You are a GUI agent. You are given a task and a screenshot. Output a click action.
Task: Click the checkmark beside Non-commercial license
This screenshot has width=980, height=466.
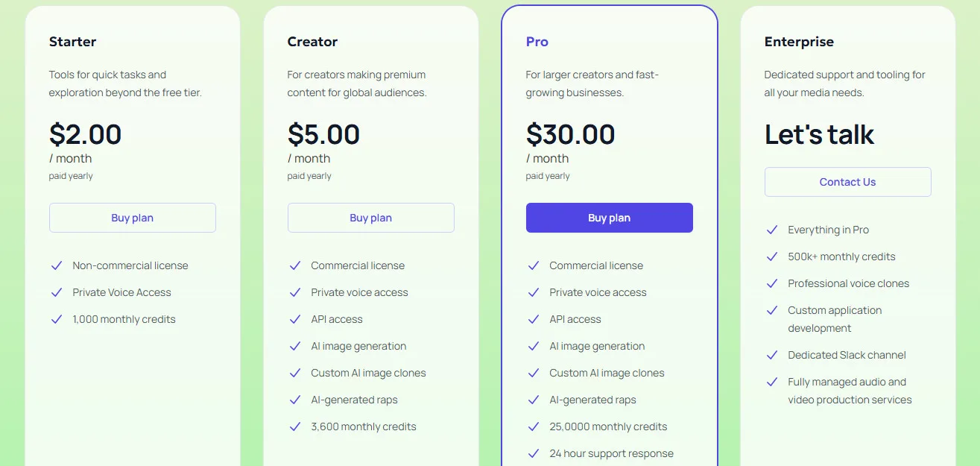tap(57, 265)
